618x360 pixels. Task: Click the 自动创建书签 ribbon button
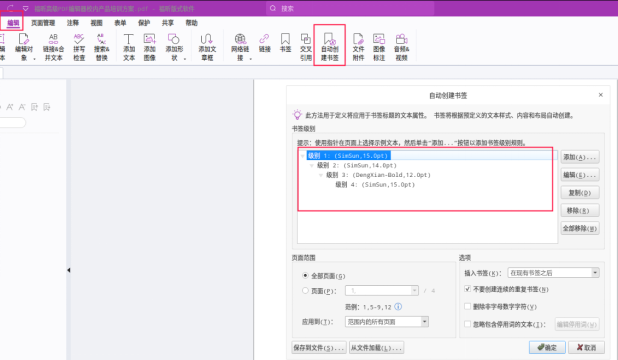329,47
